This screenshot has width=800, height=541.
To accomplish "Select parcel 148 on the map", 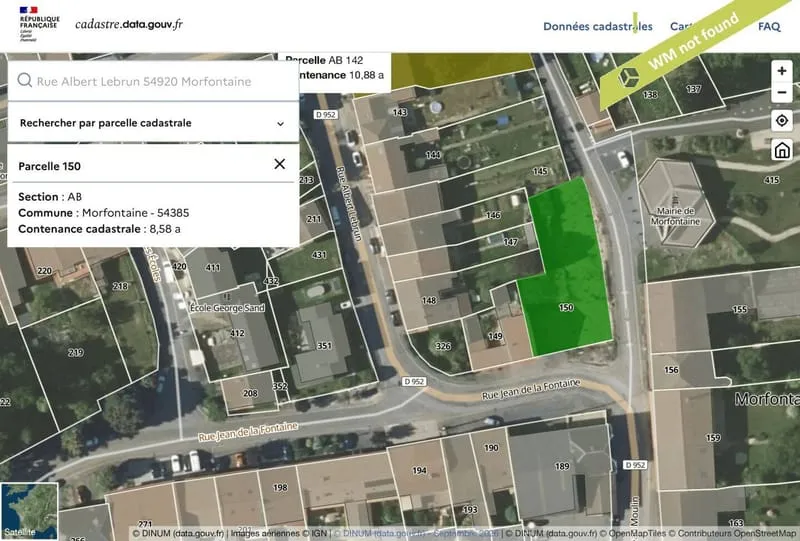I will tap(429, 300).
